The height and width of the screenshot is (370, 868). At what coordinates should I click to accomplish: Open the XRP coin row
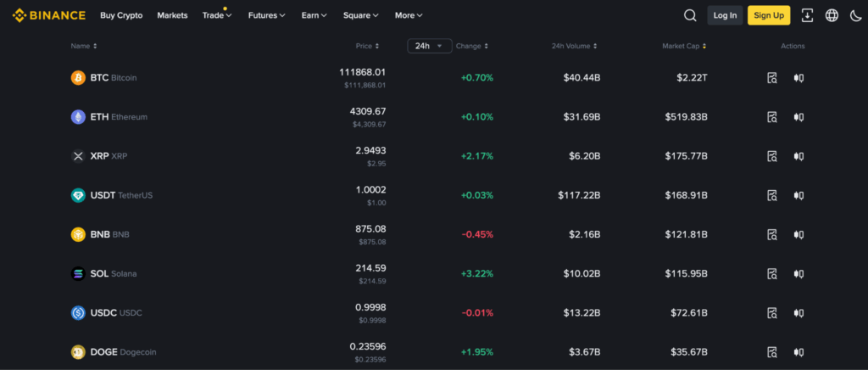(108, 156)
